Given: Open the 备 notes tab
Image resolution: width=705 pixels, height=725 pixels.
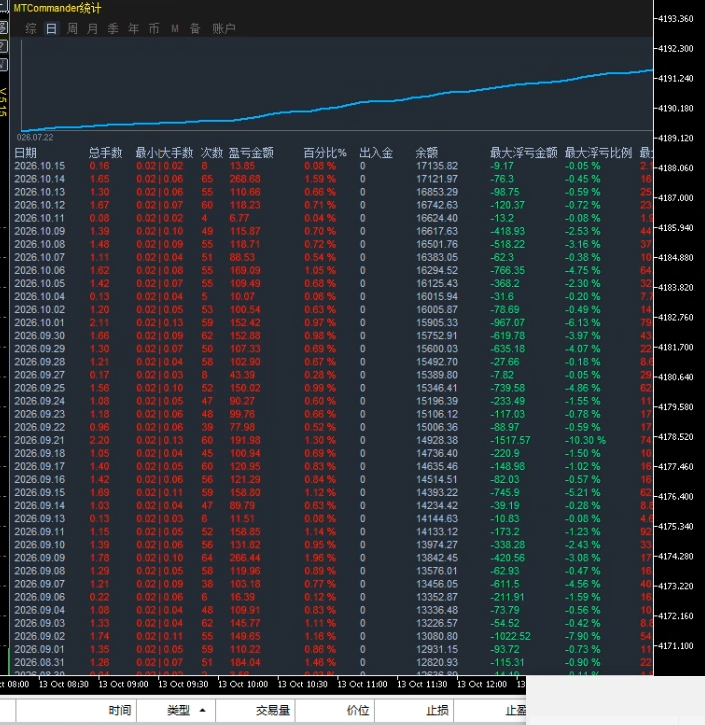Looking at the screenshot, I should 195,29.
